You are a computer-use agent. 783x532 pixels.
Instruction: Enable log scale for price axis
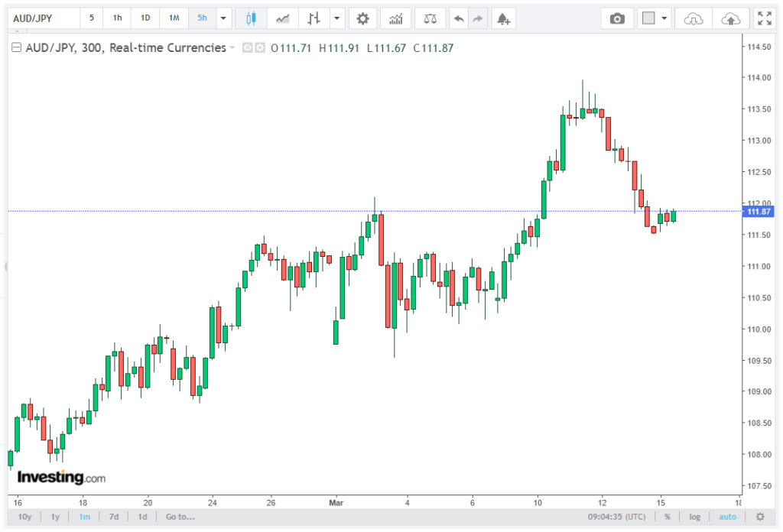click(x=694, y=517)
